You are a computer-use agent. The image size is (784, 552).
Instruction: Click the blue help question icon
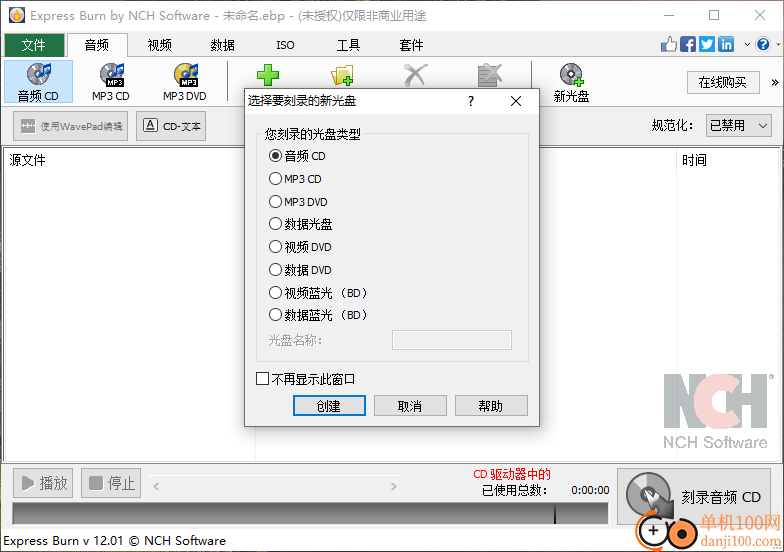763,44
